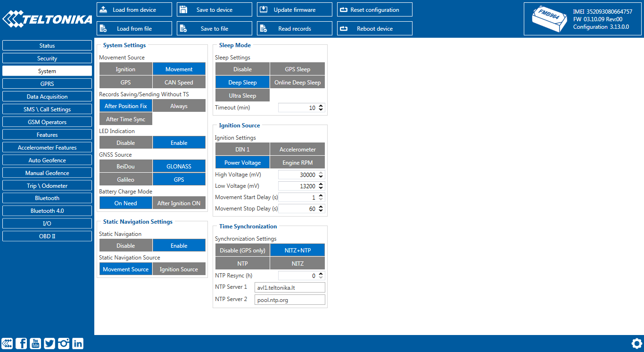Decrease the Low Voltage value
This screenshot has height=352, width=644.
click(x=322, y=188)
